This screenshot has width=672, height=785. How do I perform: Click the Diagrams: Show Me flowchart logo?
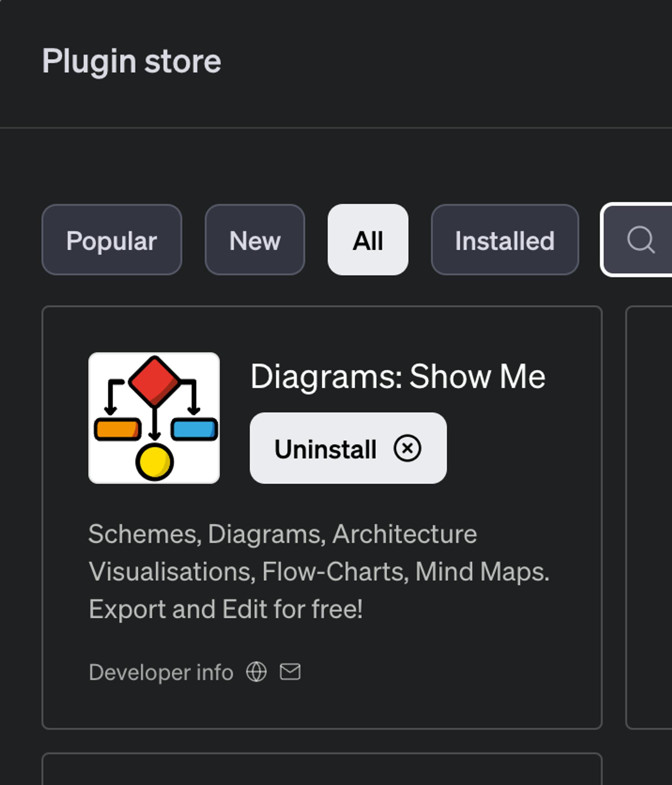(154, 418)
